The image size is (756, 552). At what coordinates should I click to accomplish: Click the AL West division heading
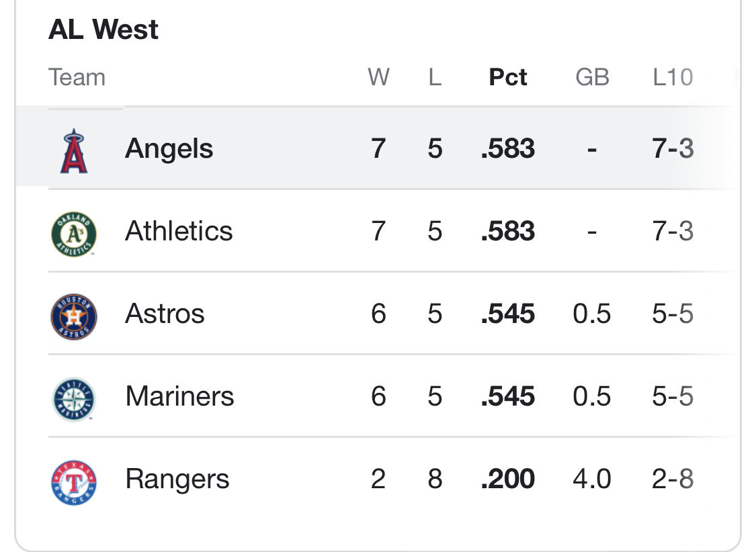click(103, 30)
